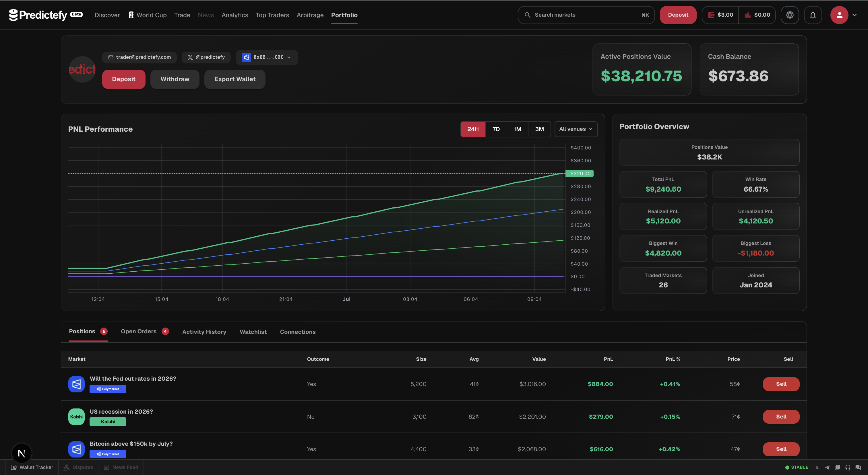Viewport: 868px width, 475px height.
Task: Click the Polymarket tag under Bitcoin market
Action: (x=108, y=454)
